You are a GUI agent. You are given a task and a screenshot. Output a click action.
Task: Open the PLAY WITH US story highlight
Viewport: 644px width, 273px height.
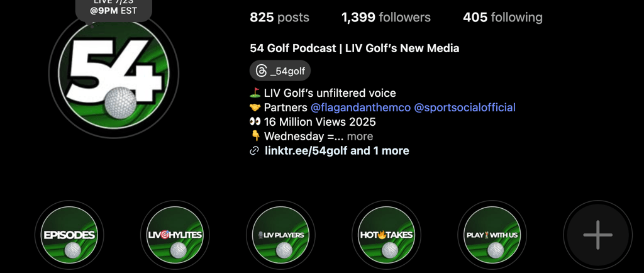(492, 235)
